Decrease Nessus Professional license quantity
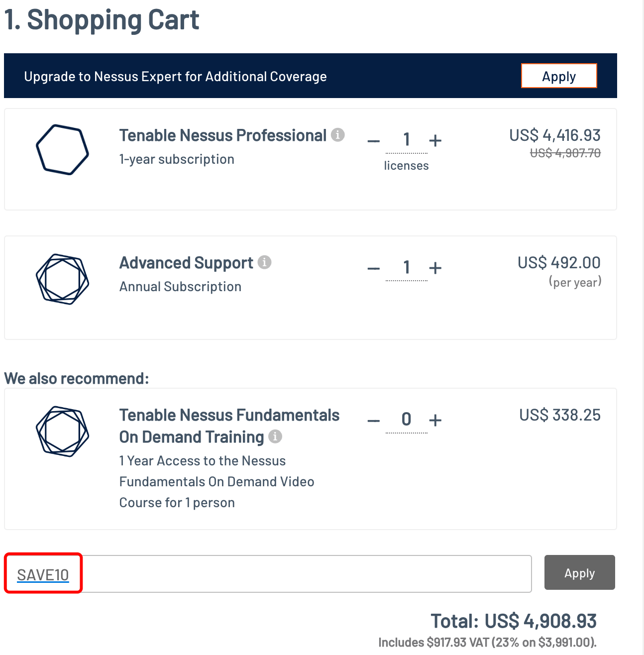 coord(374,141)
